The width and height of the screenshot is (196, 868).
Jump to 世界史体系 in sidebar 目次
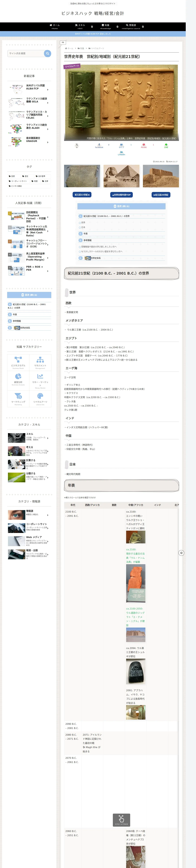[25, 328]
